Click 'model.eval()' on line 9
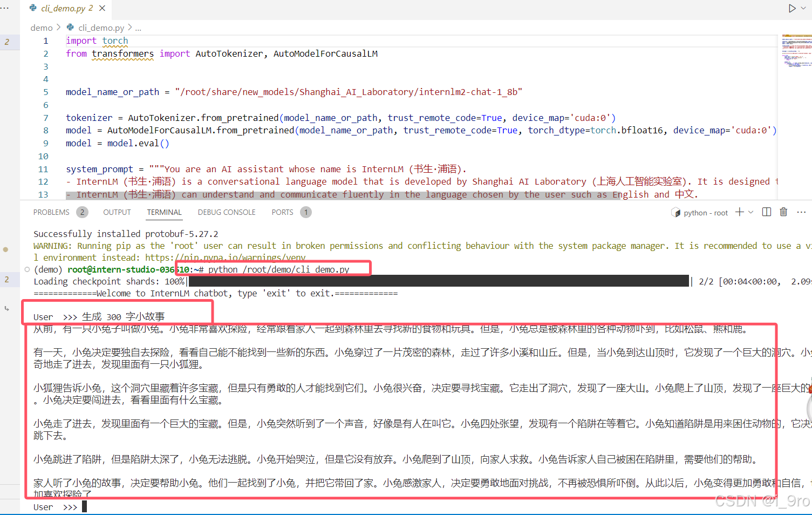 click(x=138, y=143)
